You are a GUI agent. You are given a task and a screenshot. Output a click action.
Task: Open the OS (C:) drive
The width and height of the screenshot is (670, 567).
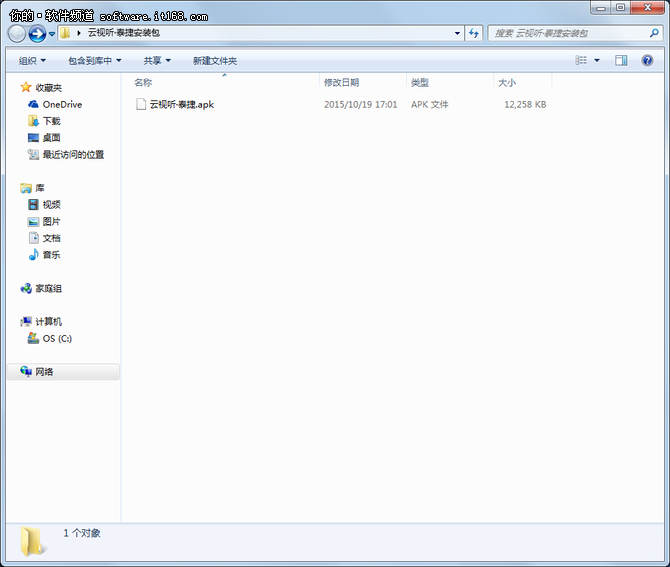[57, 338]
